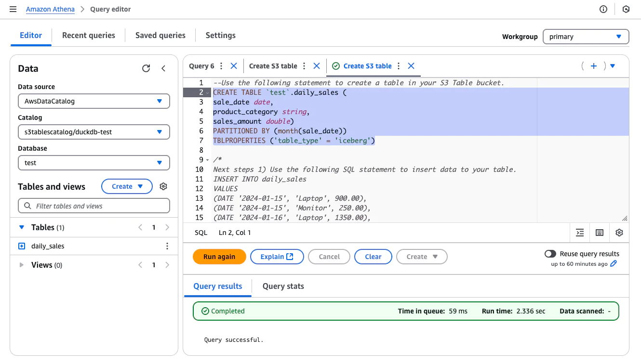Expand the Views section
Screen dimensions: 641x364
point(21,265)
